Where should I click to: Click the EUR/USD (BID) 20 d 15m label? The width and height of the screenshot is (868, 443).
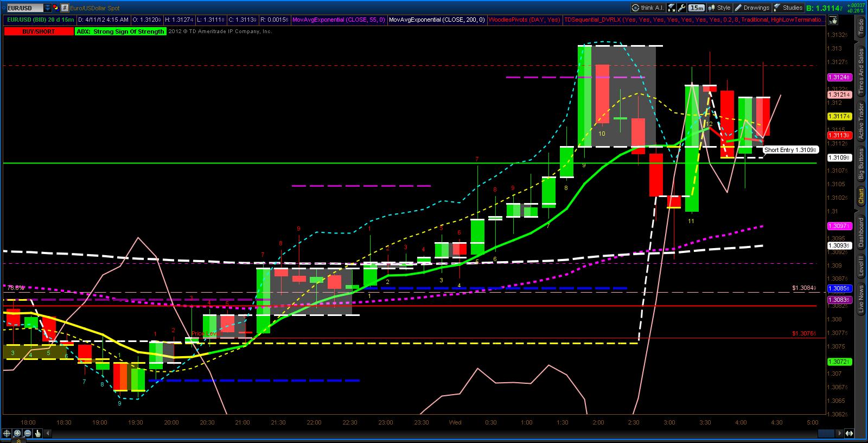tap(41, 20)
